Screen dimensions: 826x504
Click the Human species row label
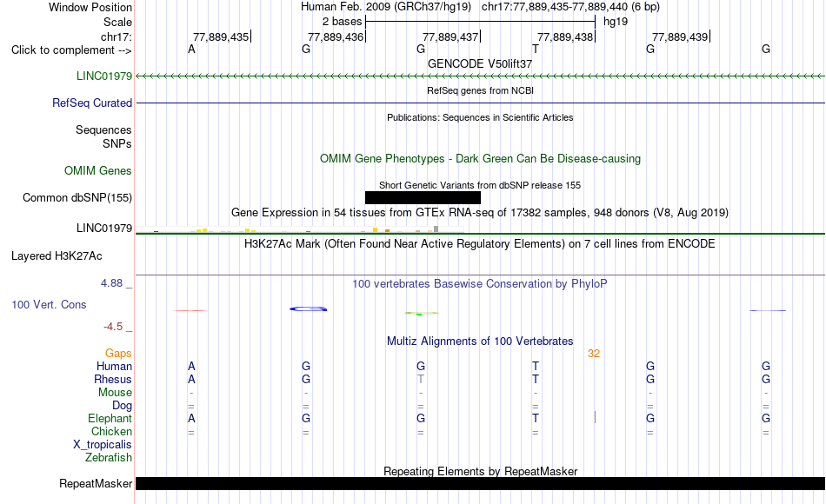[114, 366]
